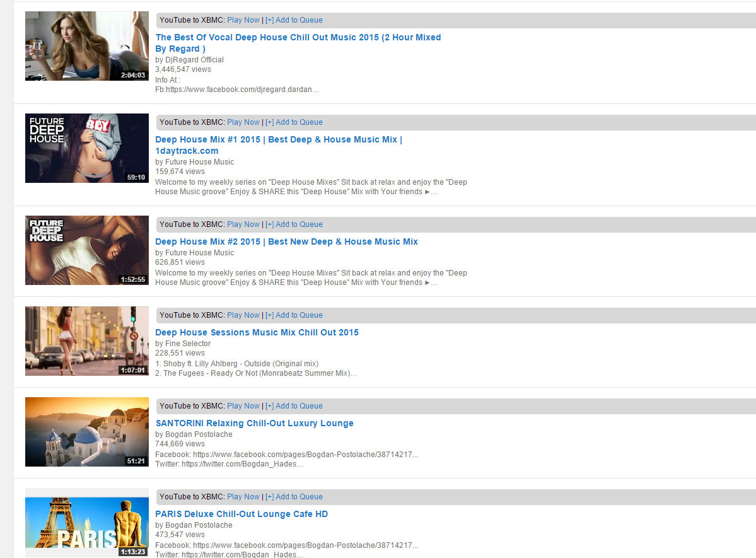
Task: Click Bogdan Postolache under PARIS video
Action: [x=199, y=525]
